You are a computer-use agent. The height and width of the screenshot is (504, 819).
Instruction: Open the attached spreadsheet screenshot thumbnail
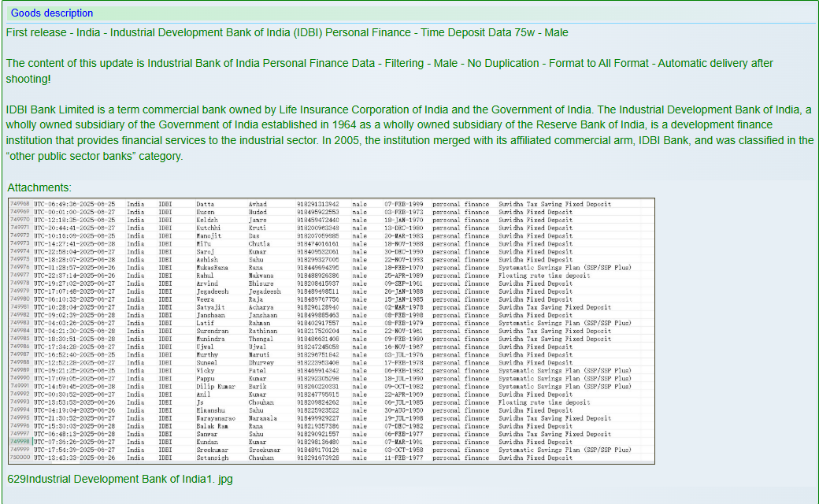point(332,331)
